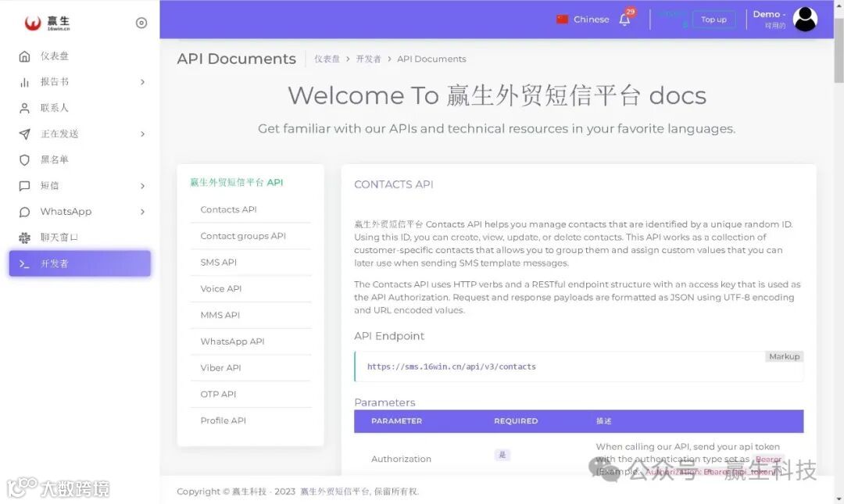
Task: Click the 是 required badge
Action: [502, 455]
